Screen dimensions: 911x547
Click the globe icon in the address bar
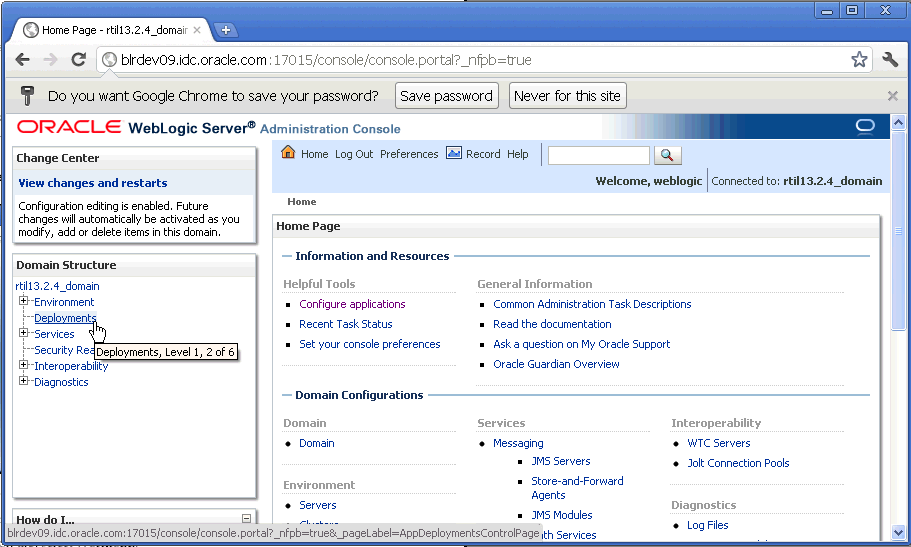tap(109, 60)
